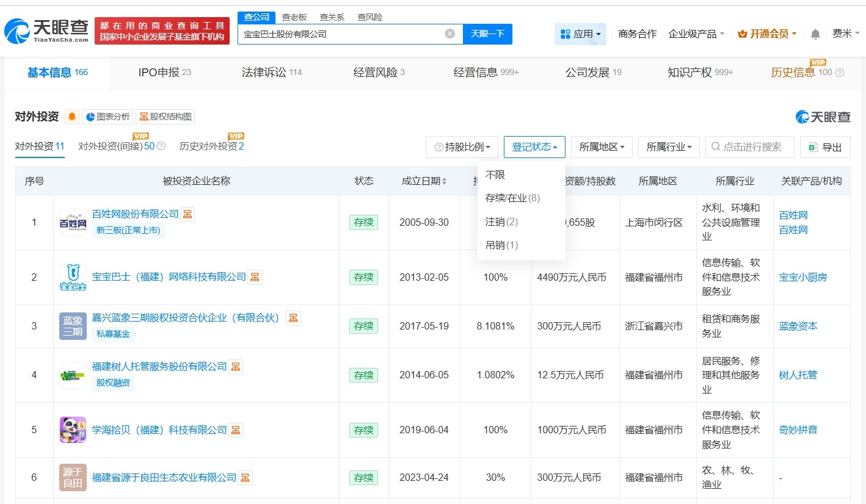866x504 pixels.
Task: Click the 天眼一下 search button
Action: [487, 34]
